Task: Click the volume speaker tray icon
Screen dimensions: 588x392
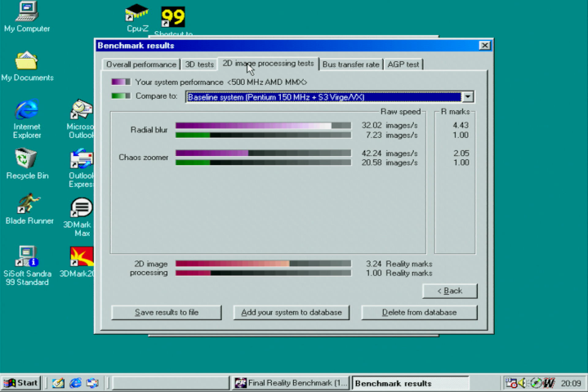Action: (522, 383)
